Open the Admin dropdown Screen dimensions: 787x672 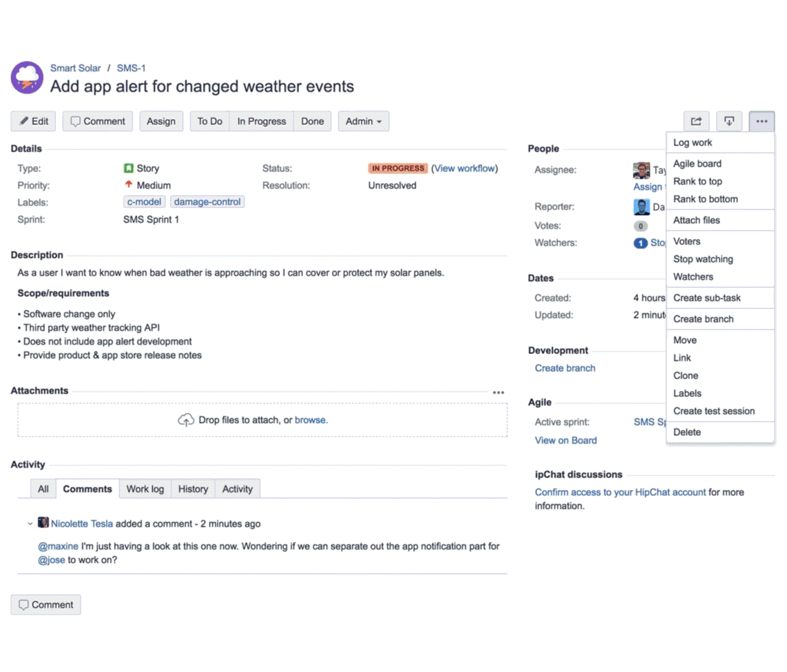363,121
